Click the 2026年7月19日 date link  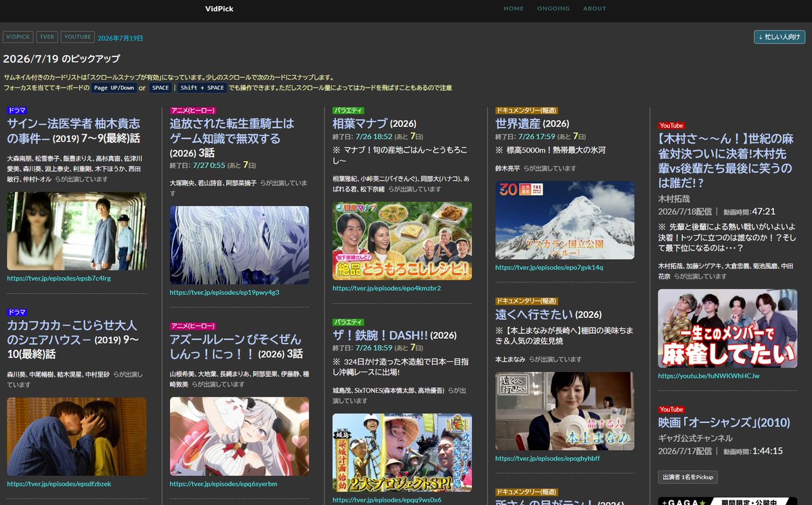pos(120,38)
